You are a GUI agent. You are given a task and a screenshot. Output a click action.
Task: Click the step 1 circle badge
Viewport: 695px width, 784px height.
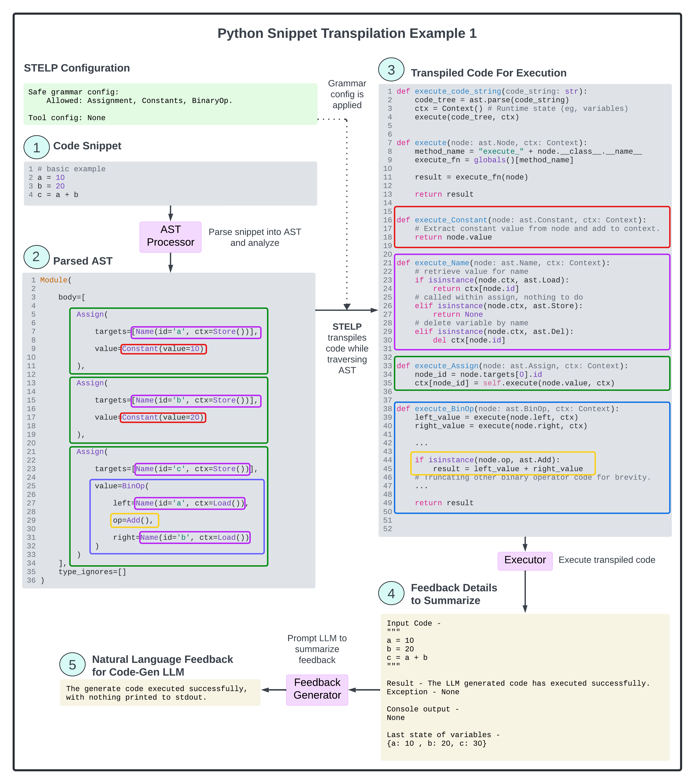pos(36,147)
